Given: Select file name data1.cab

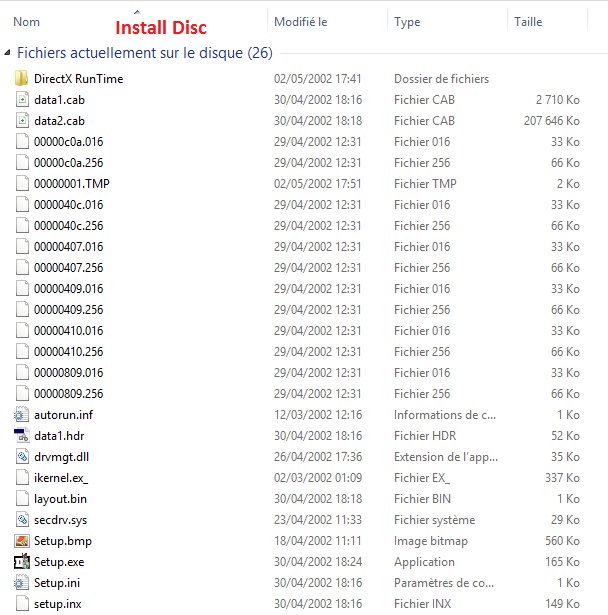Looking at the screenshot, I should pos(59,100).
